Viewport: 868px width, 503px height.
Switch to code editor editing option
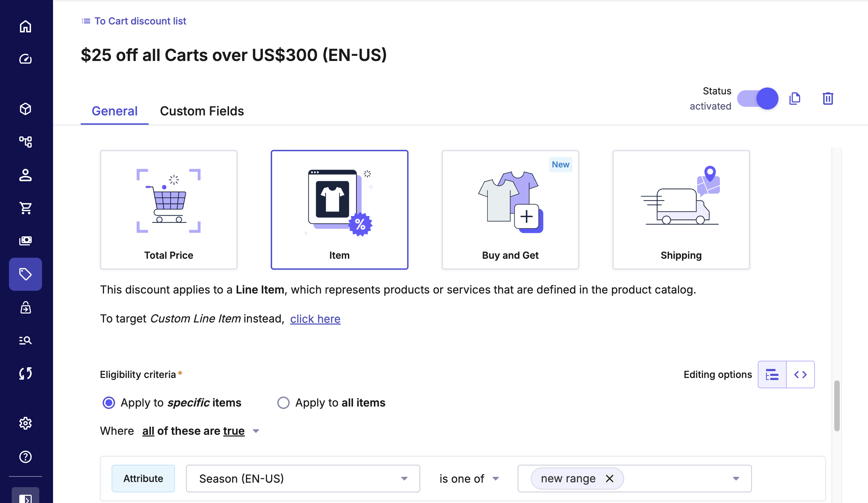click(x=800, y=374)
